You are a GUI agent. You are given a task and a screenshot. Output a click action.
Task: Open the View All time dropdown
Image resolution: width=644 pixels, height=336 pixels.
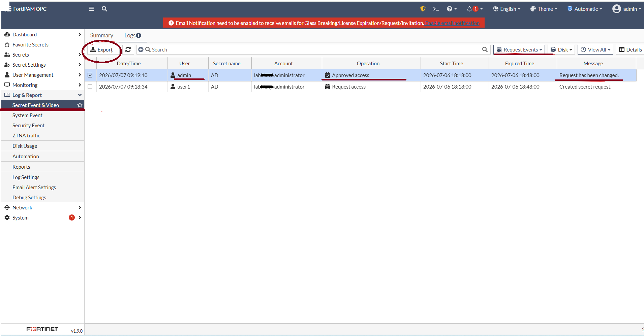pyautogui.click(x=595, y=49)
